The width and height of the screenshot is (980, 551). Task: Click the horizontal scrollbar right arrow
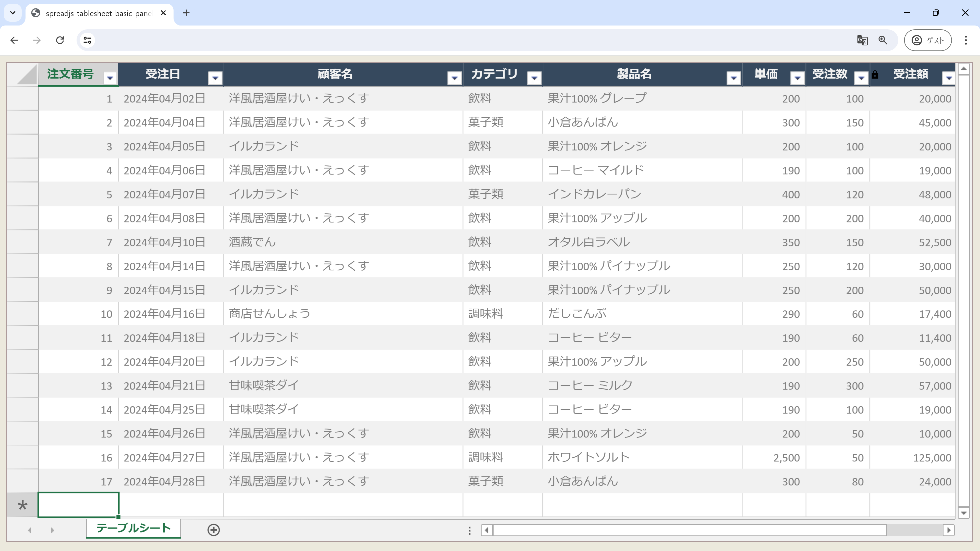pyautogui.click(x=948, y=530)
